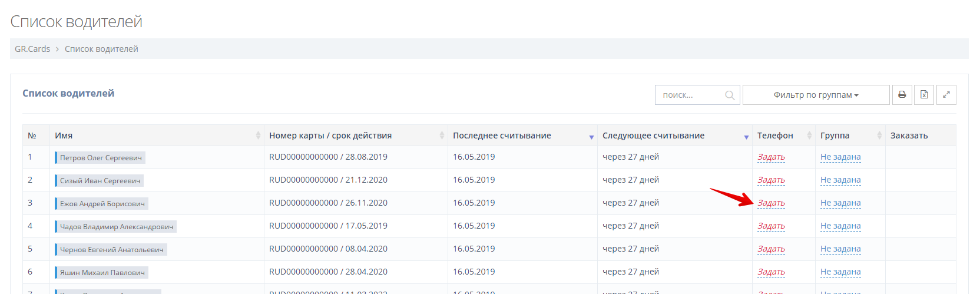Image resolution: width=980 pixels, height=294 pixels.
Task: Open driver Яшин Михаил Павлович
Action: [101, 272]
